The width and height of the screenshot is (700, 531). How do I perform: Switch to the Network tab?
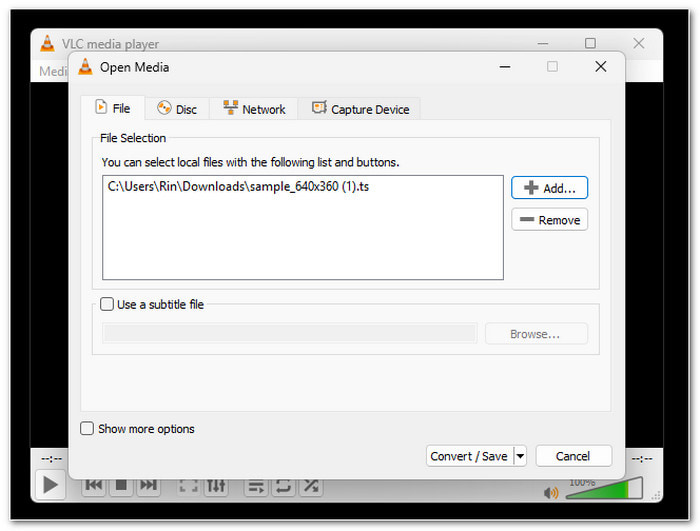(254, 109)
